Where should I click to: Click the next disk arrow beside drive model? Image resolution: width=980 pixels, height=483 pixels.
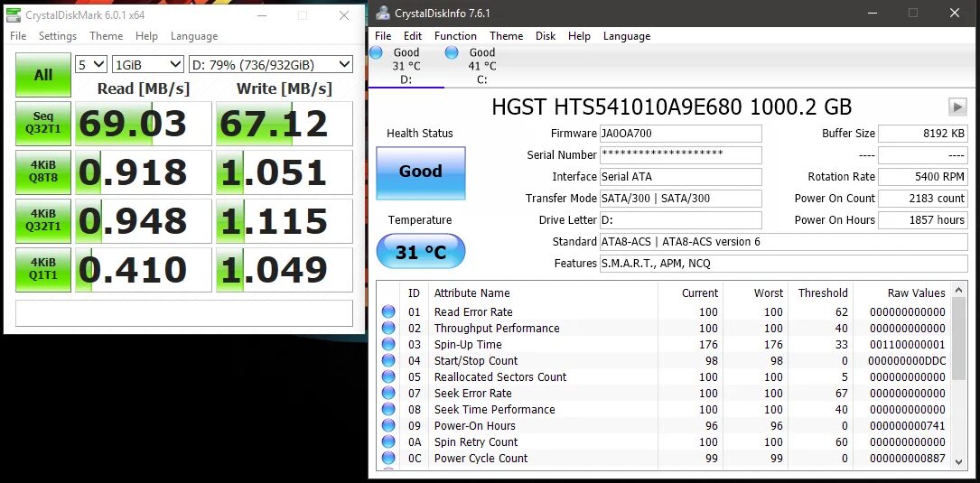pyautogui.click(x=957, y=107)
